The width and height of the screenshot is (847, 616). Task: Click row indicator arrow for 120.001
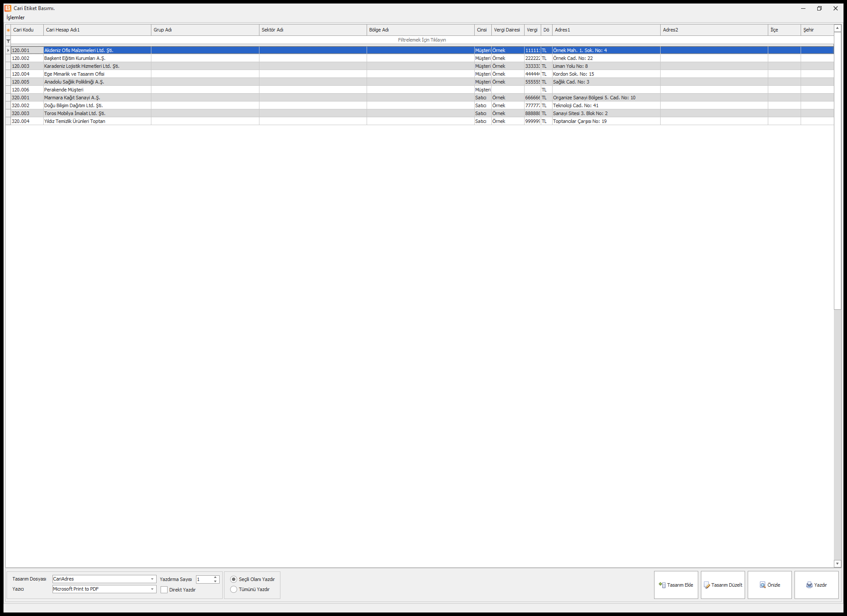point(8,50)
